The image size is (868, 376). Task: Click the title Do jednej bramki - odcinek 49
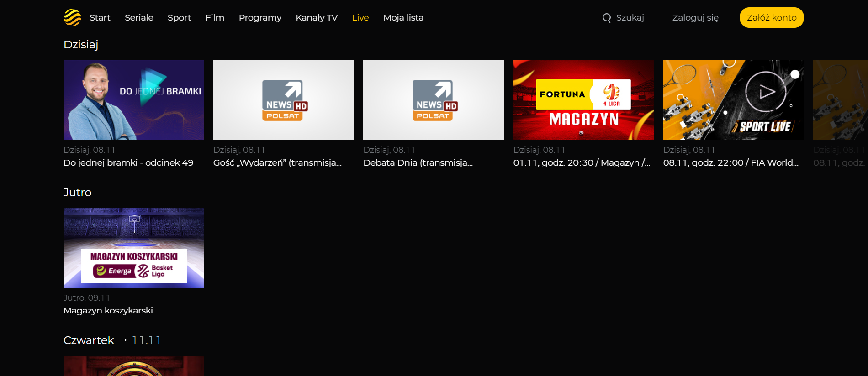pyautogui.click(x=128, y=163)
